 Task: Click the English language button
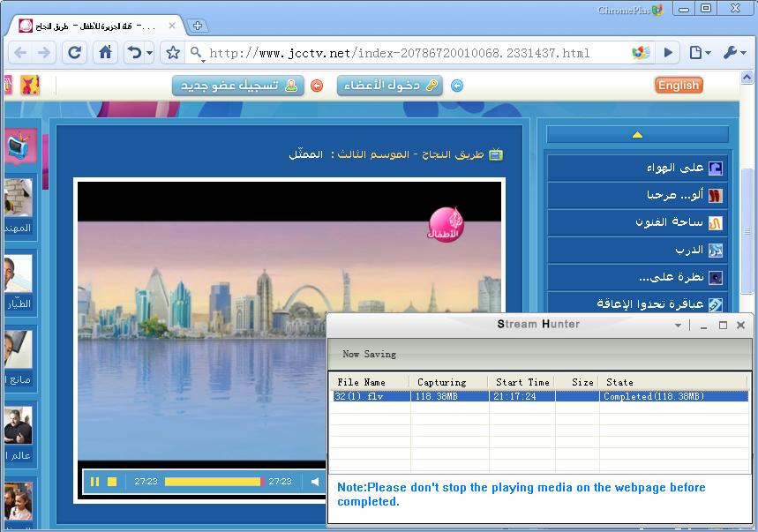click(678, 86)
